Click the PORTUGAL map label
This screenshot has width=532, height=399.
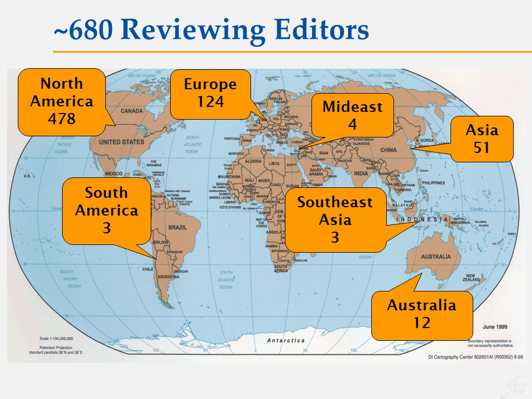tap(232, 139)
